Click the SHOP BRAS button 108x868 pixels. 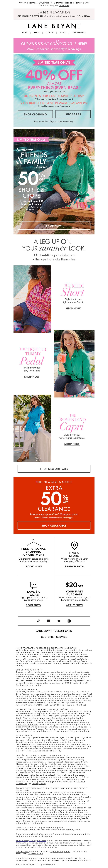(x=73, y=114)
